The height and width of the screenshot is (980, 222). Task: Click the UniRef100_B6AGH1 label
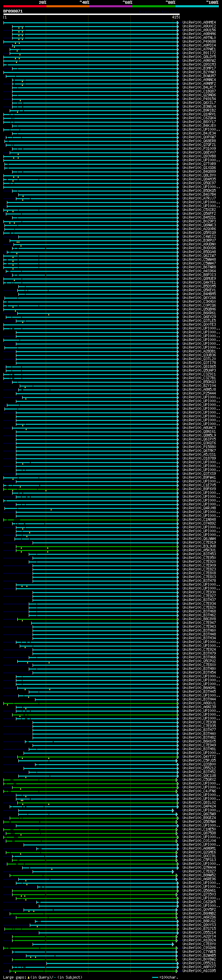[199, 688]
